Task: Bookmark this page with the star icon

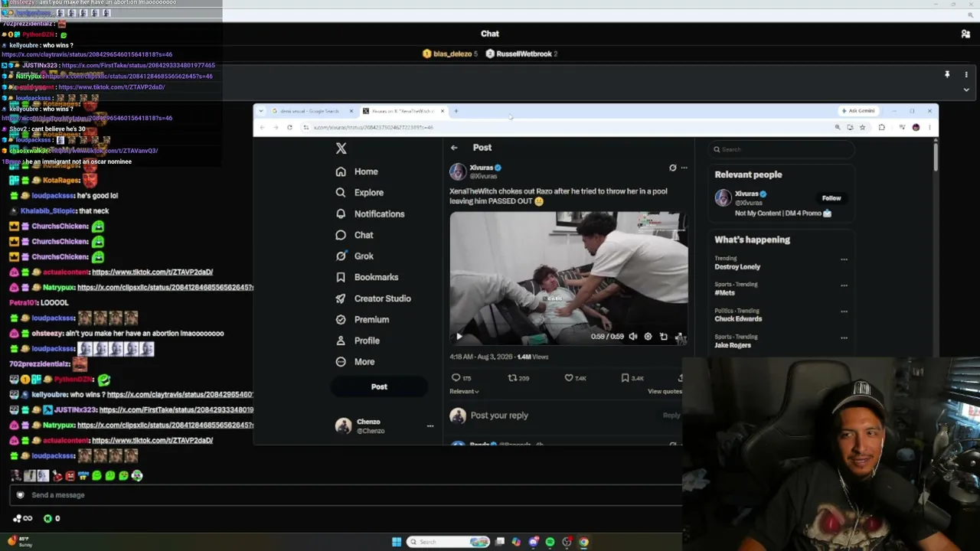Action: click(863, 128)
